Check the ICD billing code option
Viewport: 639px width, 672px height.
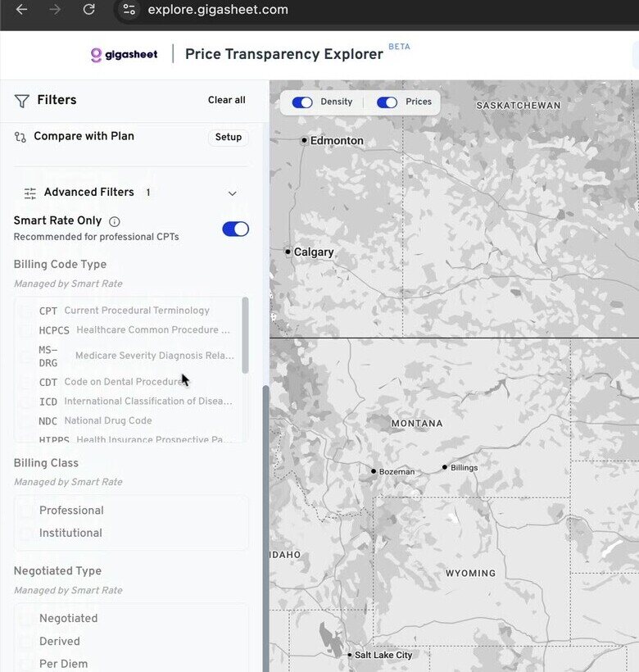tap(26, 402)
